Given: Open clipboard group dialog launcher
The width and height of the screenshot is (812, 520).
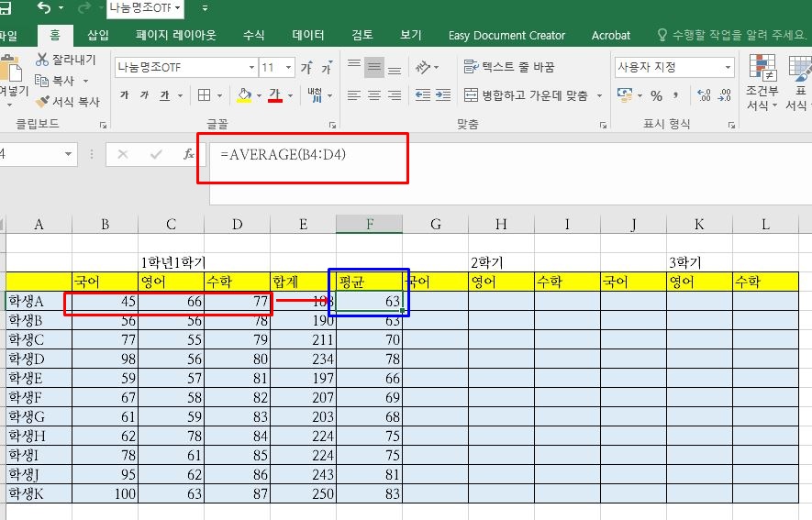Looking at the screenshot, I should pos(103,125).
